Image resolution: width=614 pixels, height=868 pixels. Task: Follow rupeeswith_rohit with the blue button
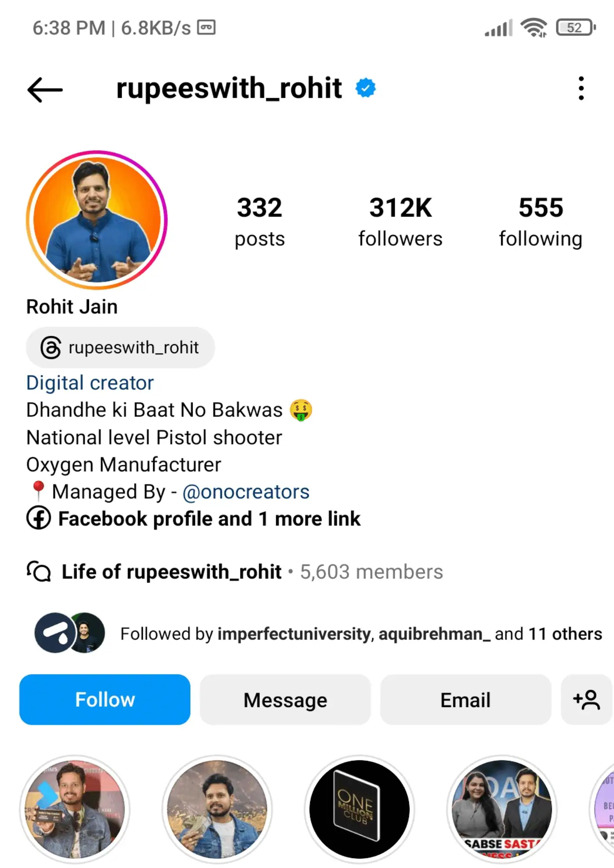click(105, 699)
